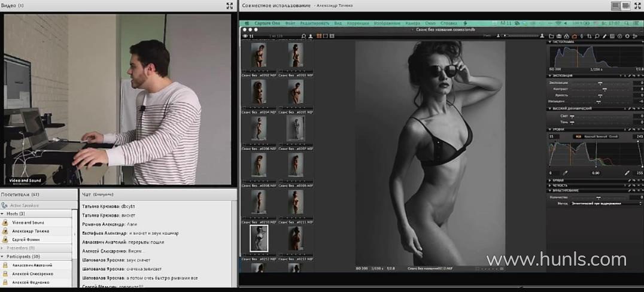Open the Редактировать menu
Viewport: 644px width, 292px height.
(x=315, y=23)
